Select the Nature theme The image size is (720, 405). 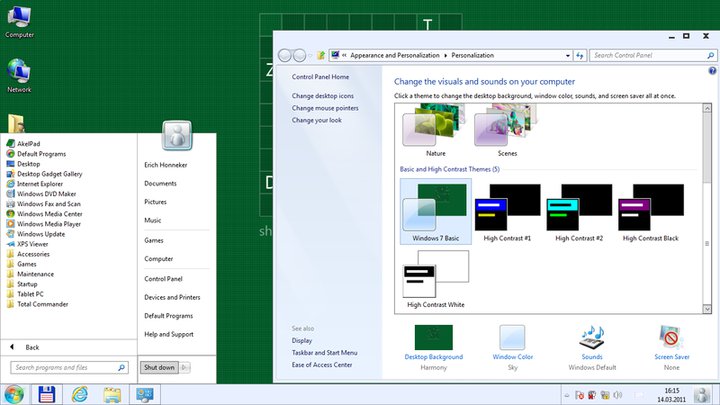coord(435,131)
